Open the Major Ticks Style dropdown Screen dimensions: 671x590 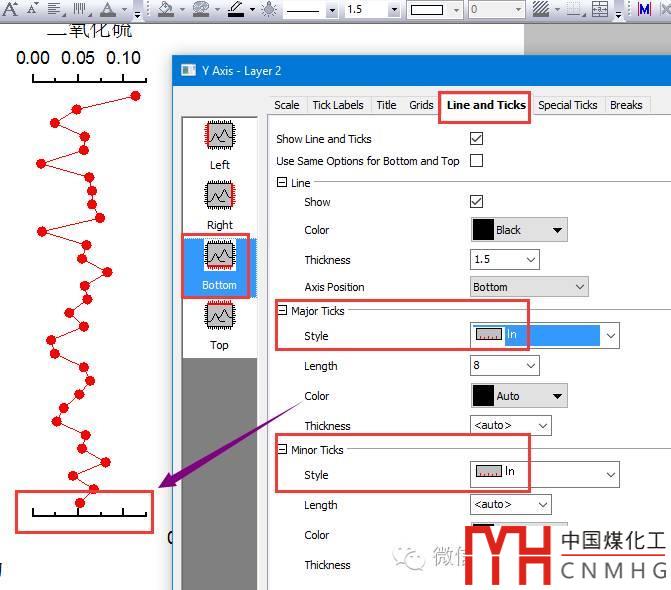coord(610,335)
